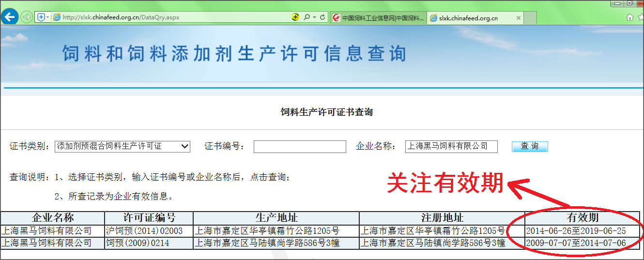The width and height of the screenshot is (644, 260).
Task: Click the magnifier search icon in address bar
Action: pos(307,17)
